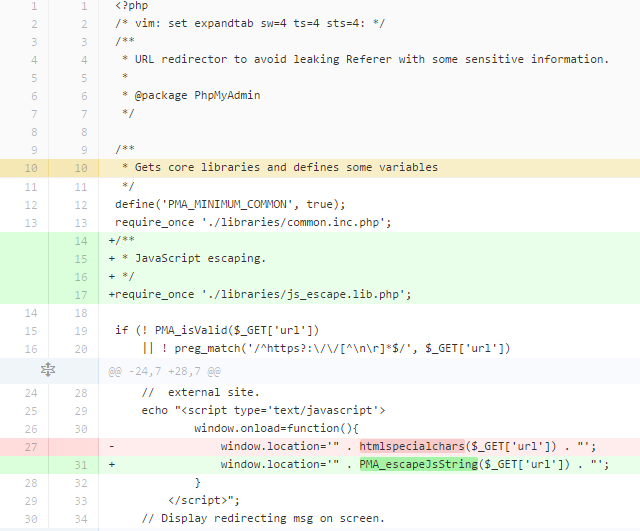Click the '@package PhpMyAdmin' comment line
This screenshot has height=531, width=640.
click(x=191, y=96)
